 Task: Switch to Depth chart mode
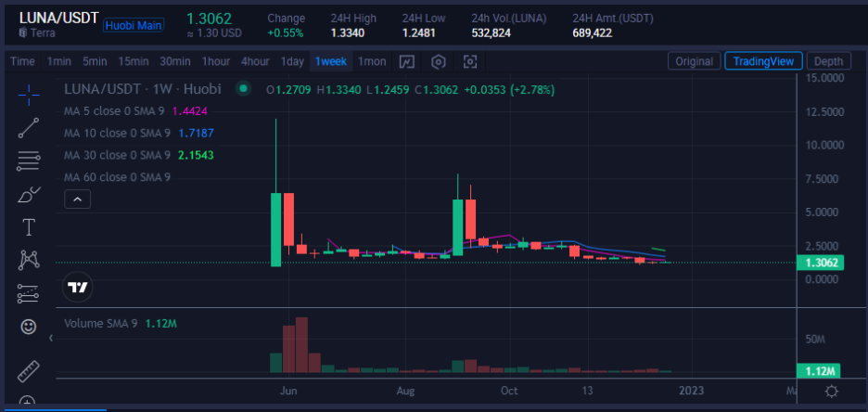click(829, 61)
